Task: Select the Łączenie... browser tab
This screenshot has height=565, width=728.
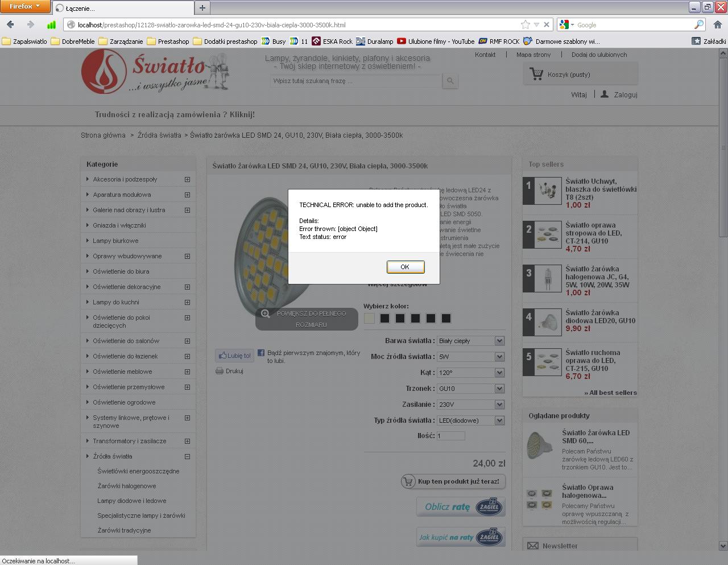Action: [123, 8]
